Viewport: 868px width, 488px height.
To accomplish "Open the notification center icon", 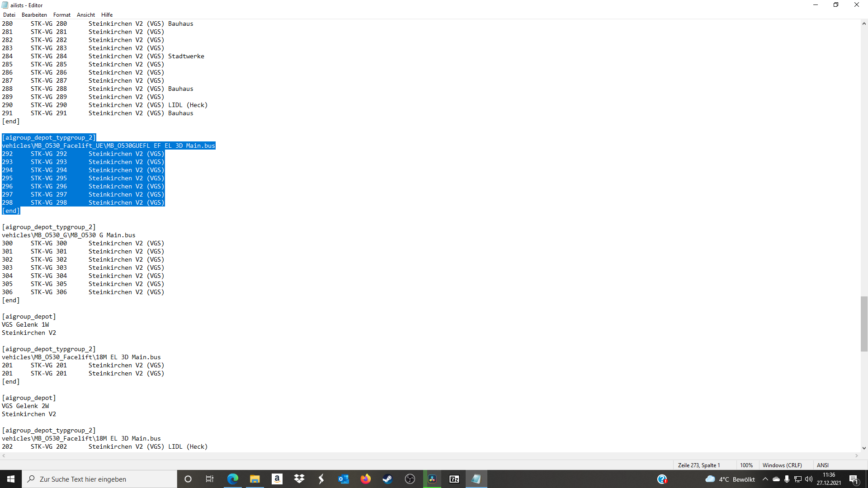I will coord(854,479).
